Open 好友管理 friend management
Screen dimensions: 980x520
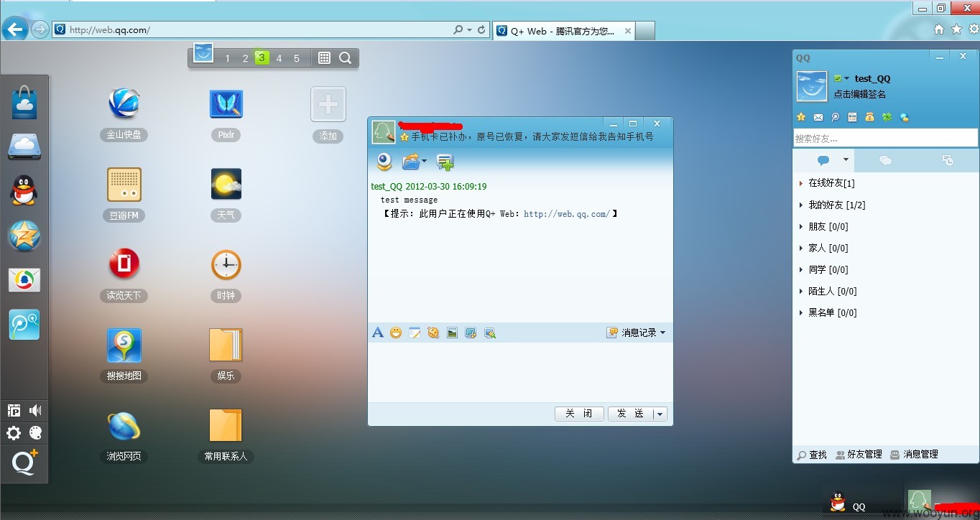[859, 455]
